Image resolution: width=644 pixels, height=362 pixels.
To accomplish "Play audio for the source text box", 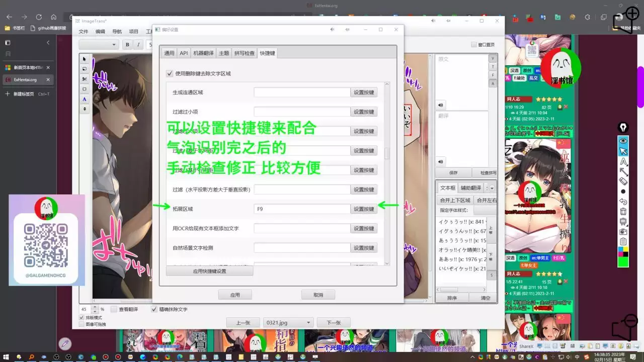I will pyautogui.click(x=441, y=105).
